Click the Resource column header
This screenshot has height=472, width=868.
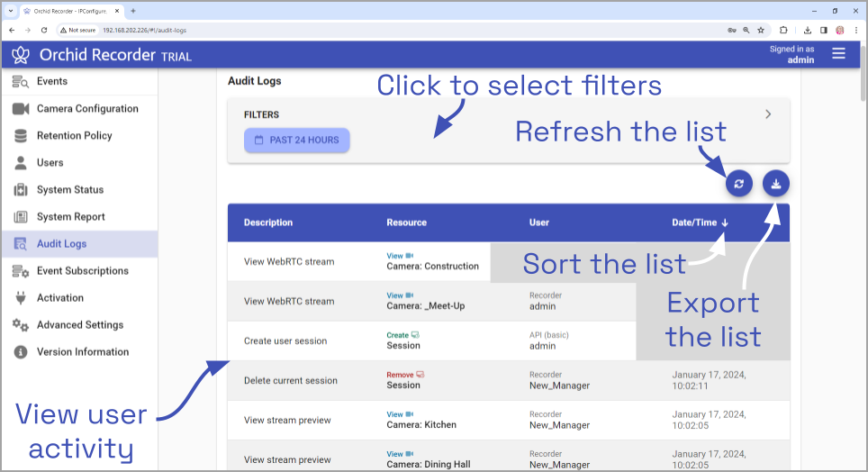click(x=407, y=222)
